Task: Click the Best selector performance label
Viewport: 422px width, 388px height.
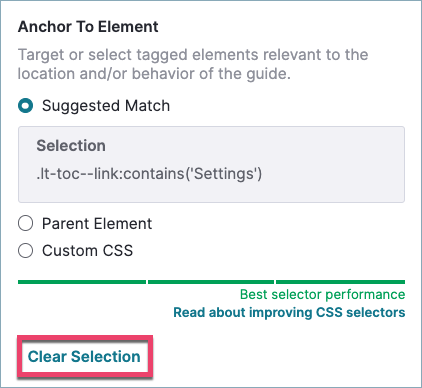Action: (x=322, y=294)
